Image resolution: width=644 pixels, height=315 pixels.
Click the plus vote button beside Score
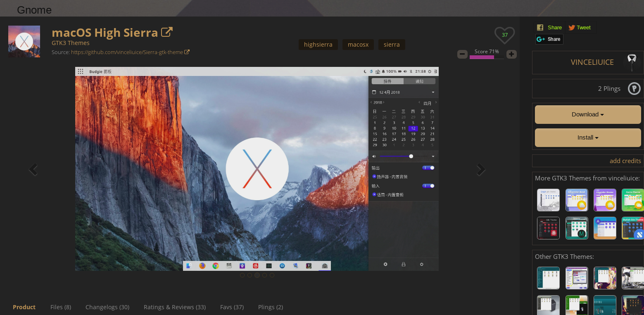click(511, 54)
